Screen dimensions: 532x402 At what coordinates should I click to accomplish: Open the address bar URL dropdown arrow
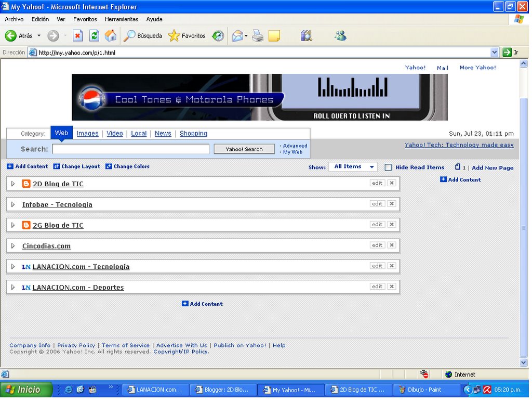pos(495,53)
